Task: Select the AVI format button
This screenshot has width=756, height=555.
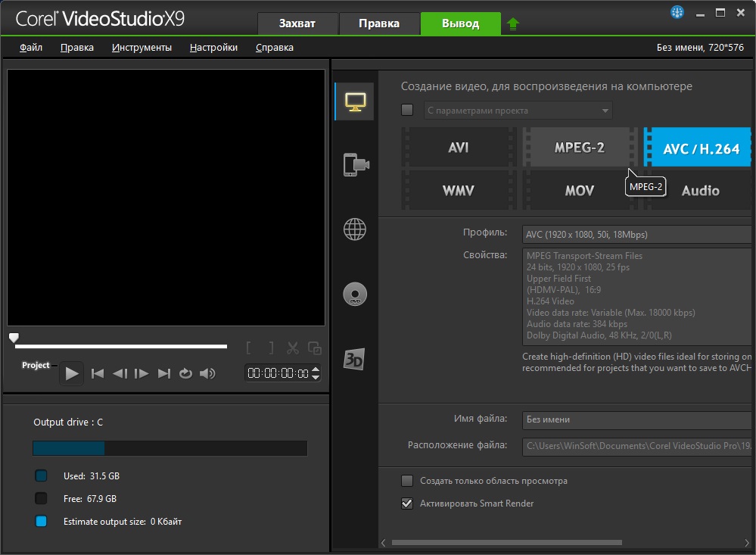Action: coord(459,147)
